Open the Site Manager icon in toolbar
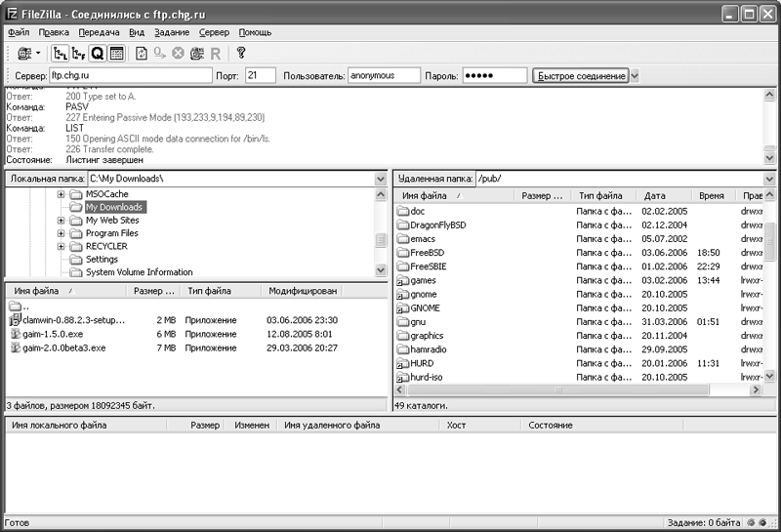The image size is (781, 532). [x=23, y=53]
